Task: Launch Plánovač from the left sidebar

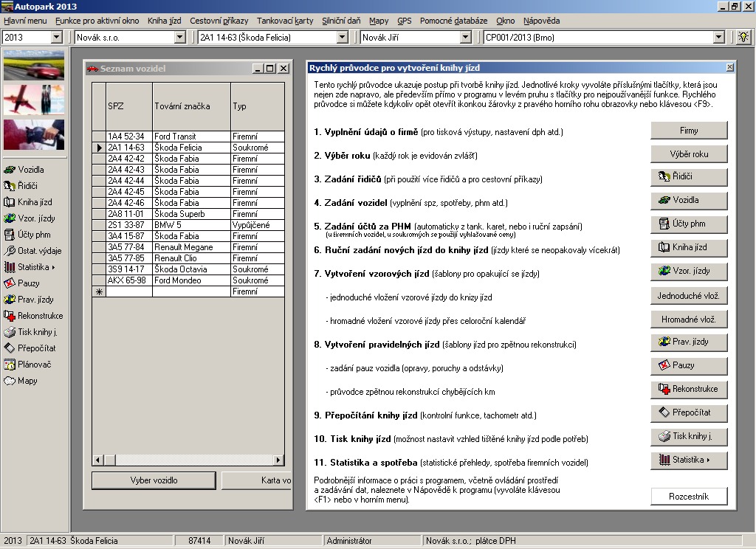Action: pyautogui.click(x=34, y=365)
